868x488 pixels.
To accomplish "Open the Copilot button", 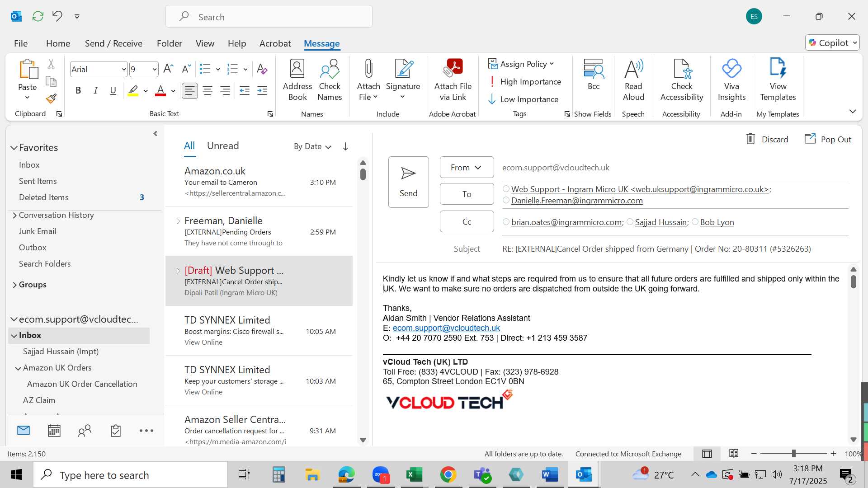I will pos(832,43).
